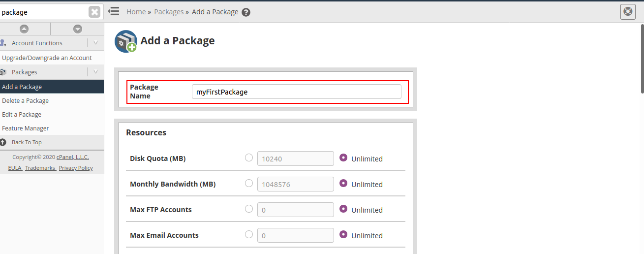Open Feature Manager
The width and height of the screenshot is (644, 254).
(26, 128)
